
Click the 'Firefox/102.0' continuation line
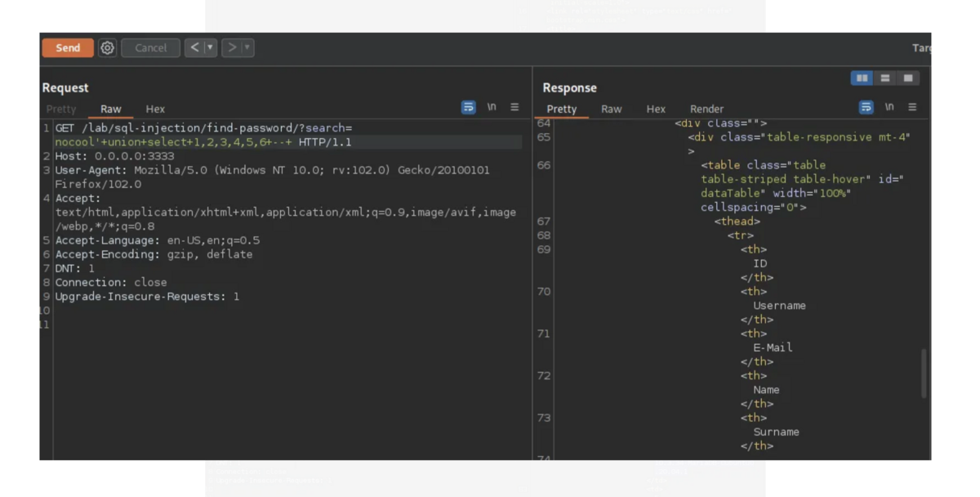click(98, 184)
